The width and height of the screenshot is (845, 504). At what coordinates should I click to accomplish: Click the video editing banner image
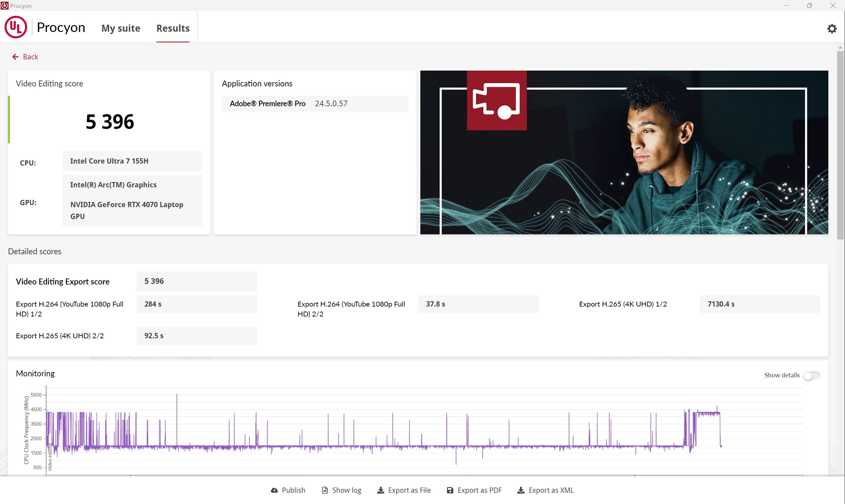624,152
